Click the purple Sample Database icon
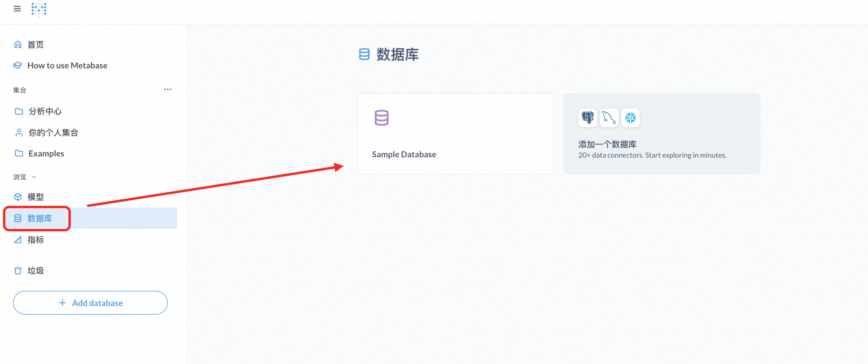The width and height of the screenshot is (868, 364). [x=381, y=118]
